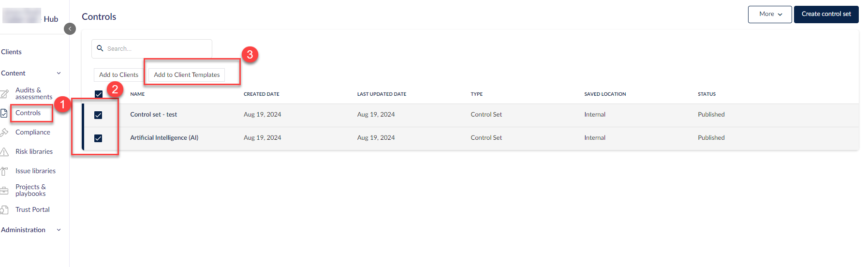
Task: Click the Compliance gavel icon
Action: (x=4, y=132)
